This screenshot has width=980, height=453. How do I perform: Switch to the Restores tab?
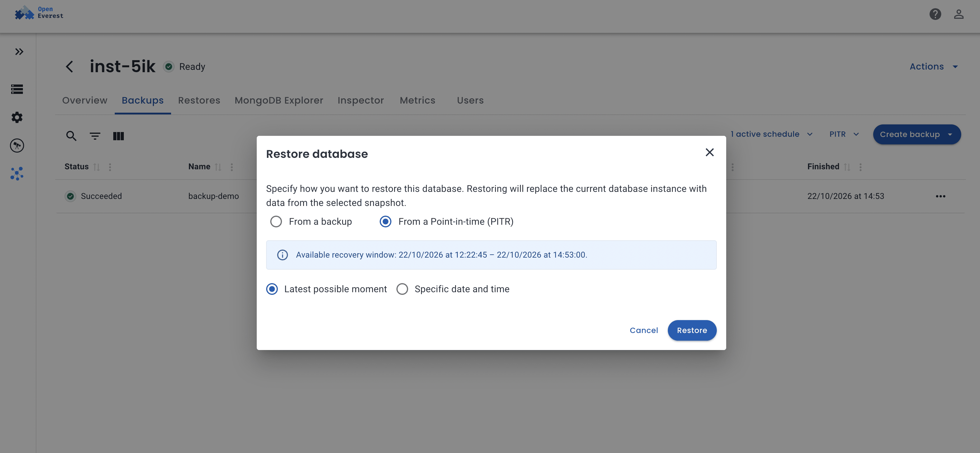coord(199,100)
